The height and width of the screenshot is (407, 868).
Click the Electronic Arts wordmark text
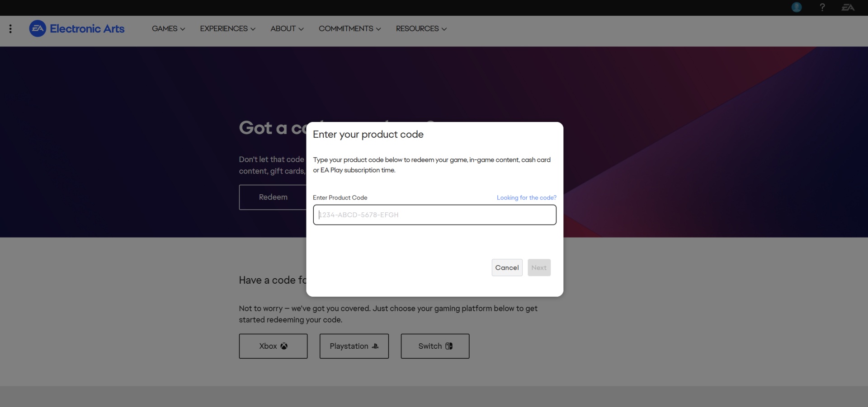point(87,29)
